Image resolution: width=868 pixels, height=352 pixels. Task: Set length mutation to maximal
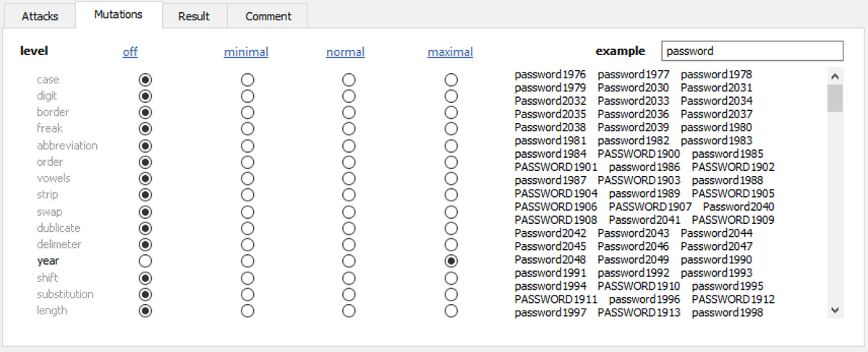pyautogui.click(x=451, y=311)
